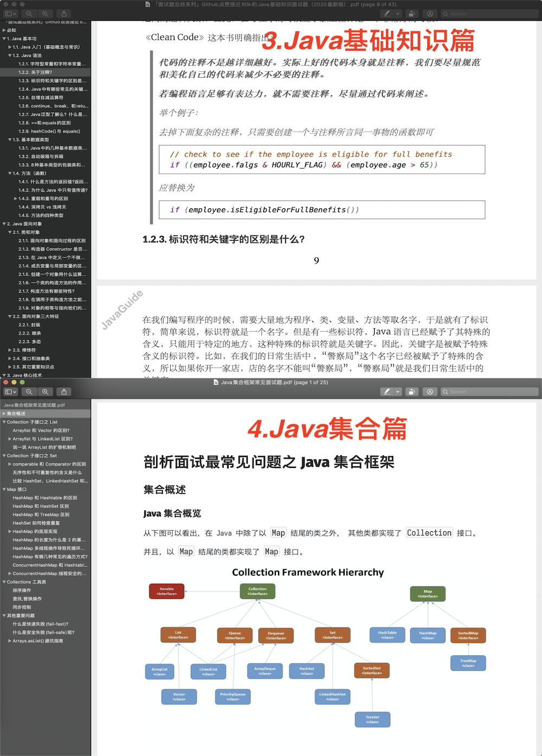
Task: Collapse Collection 子接口之 Set section
Action: [4, 456]
